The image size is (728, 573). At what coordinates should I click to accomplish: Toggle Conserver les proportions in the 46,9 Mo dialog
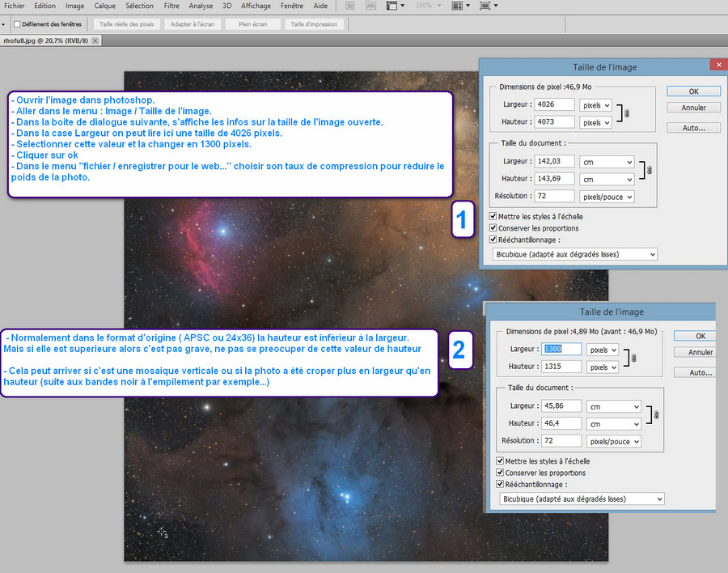click(493, 227)
